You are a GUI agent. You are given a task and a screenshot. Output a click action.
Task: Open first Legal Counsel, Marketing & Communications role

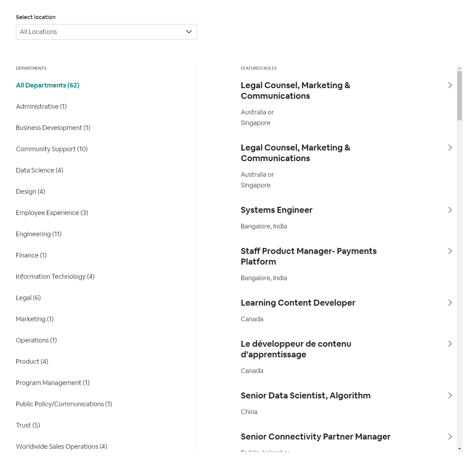296,91
